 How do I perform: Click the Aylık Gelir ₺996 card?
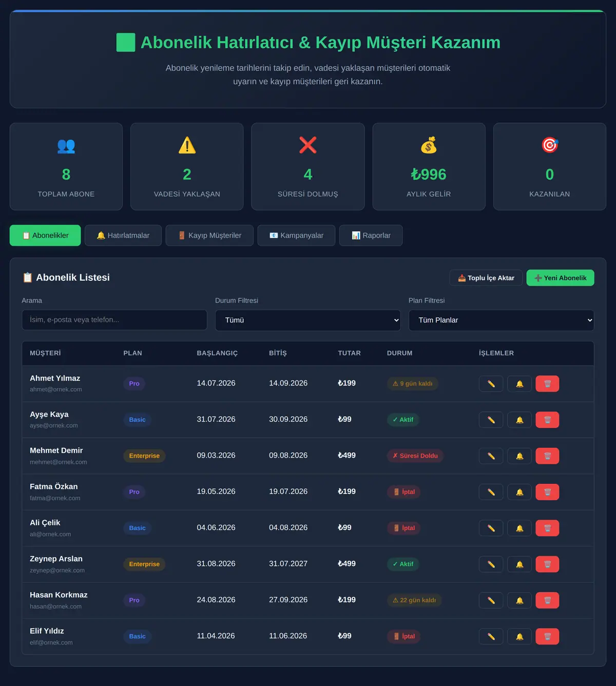[429, 166]
